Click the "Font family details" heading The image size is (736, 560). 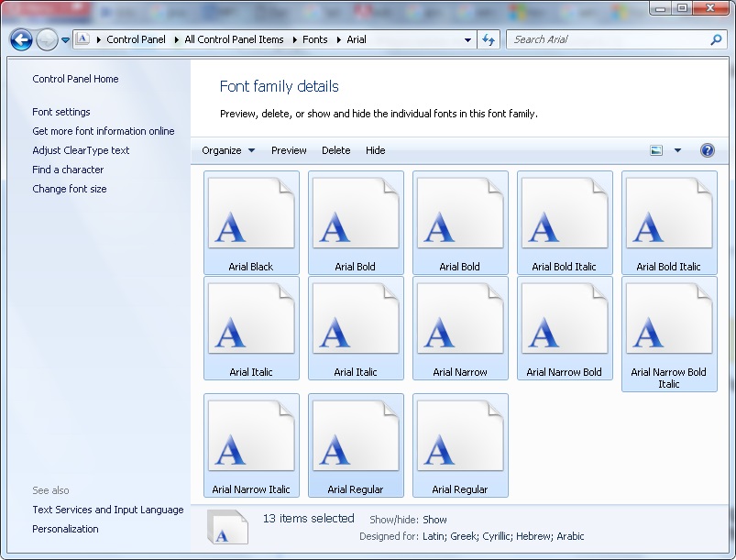click(279, 86)
